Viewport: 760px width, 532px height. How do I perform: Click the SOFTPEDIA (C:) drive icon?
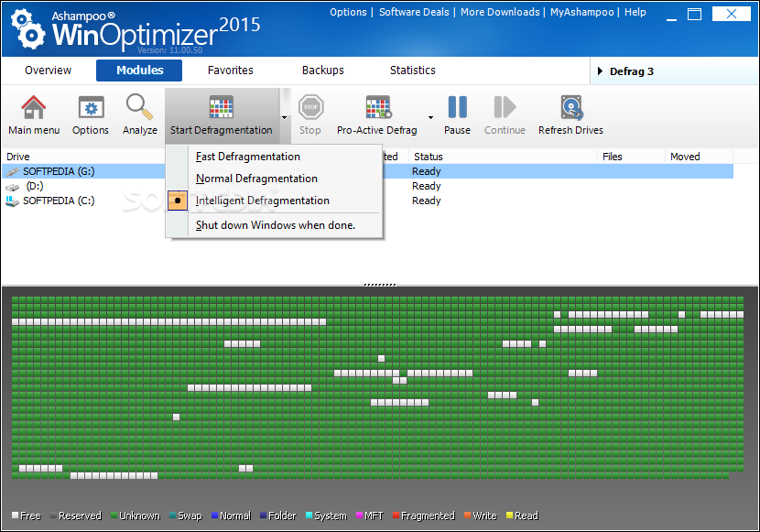coord(13,201)
